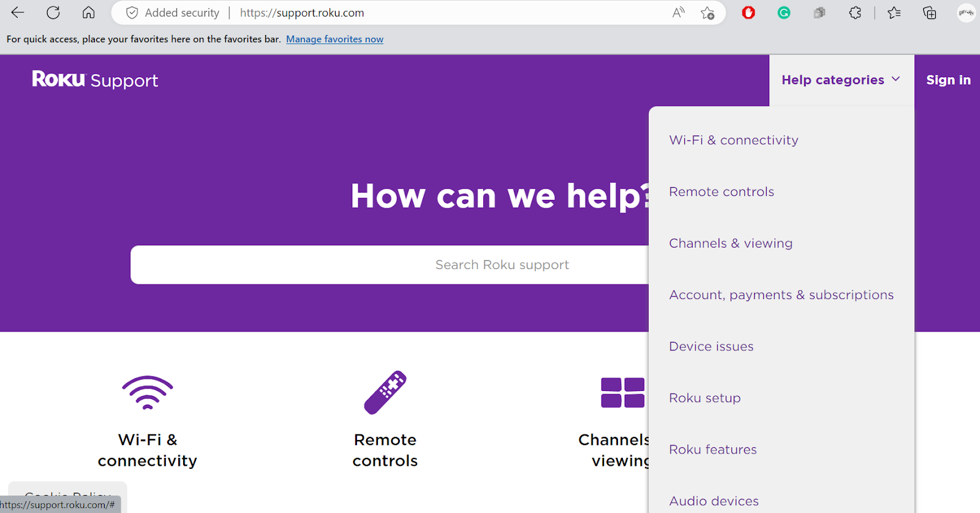Go back to the previous page
The width and height of the screenshot is (980, 513).
tap(18, 12)
